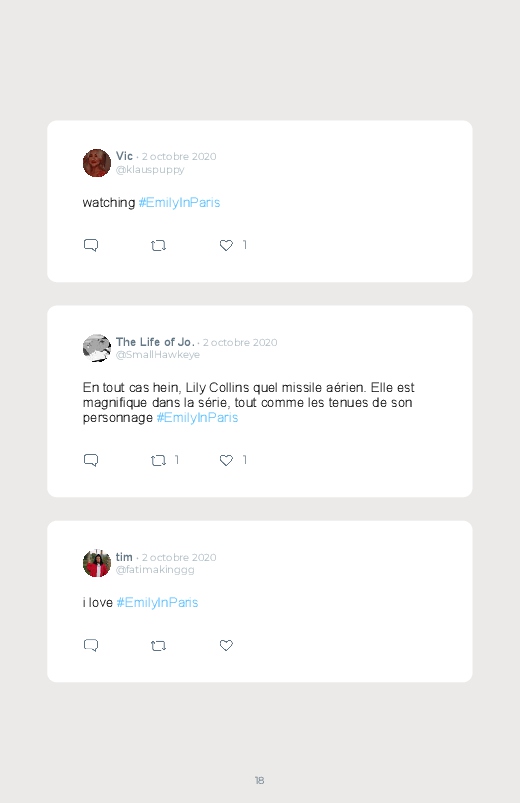Viewport: 520px width, 803px height.
Task: Reply to tim's tweet
Action: coord(91,645)
